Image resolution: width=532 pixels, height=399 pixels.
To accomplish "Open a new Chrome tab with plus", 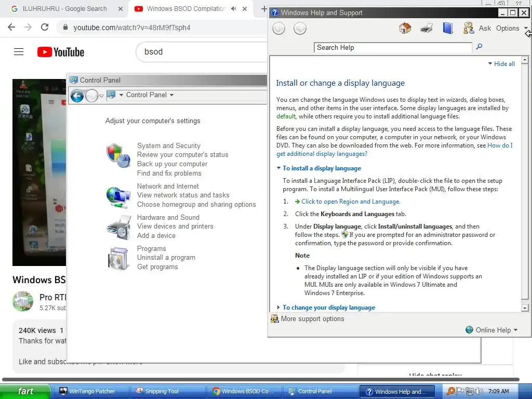I will pyautogui.click(x=263, y=9).
